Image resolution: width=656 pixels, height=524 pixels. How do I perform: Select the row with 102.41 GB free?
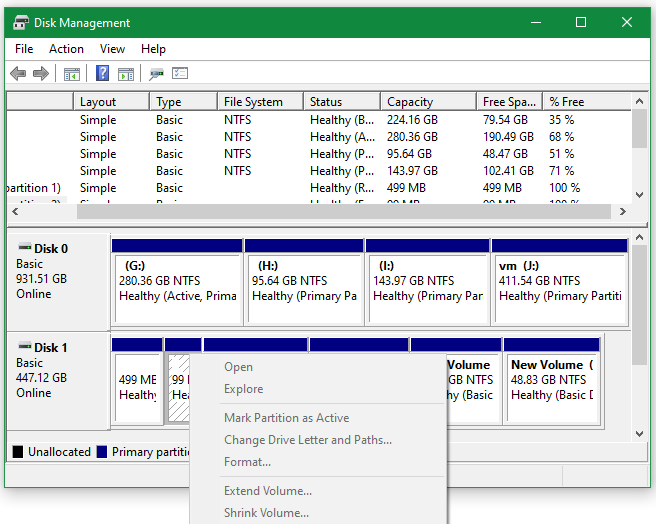click(x=319, y=171)
